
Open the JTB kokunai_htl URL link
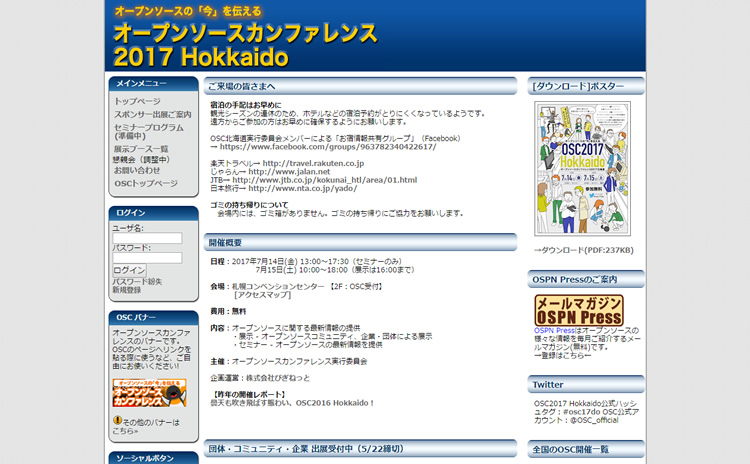click(x=325, y=180)
